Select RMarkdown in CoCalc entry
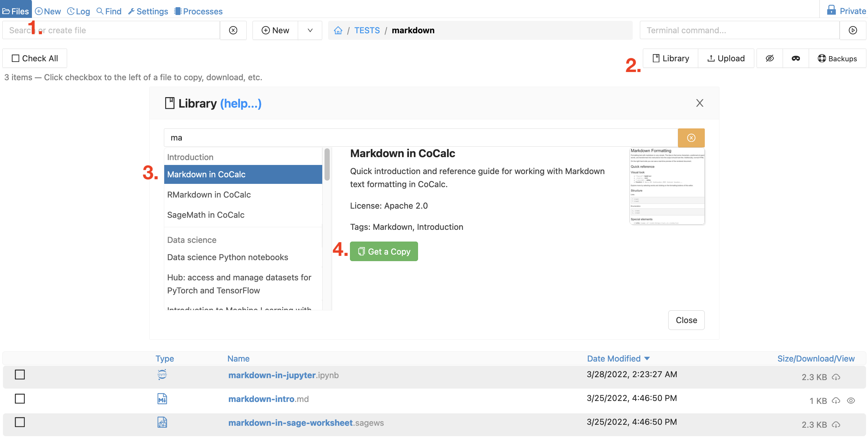This screenshot has width=868, height=444. (209, 195)
